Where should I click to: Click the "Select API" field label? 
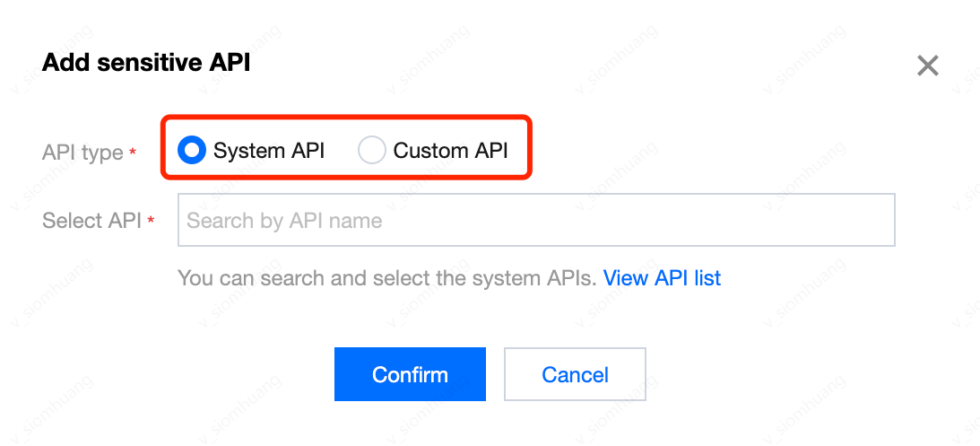coord(91,221)
